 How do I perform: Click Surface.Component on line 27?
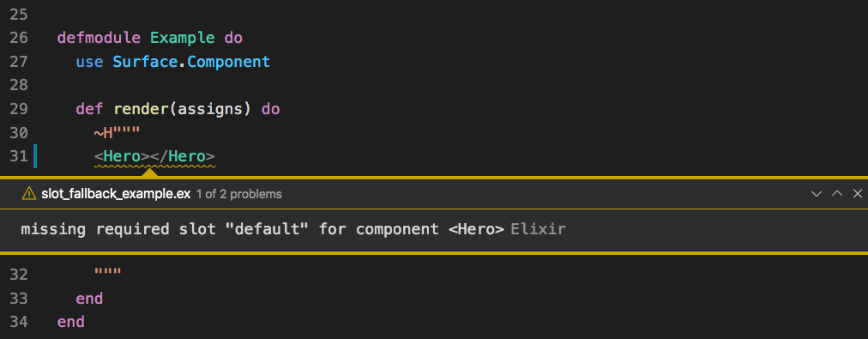click(x=191, y=62)
